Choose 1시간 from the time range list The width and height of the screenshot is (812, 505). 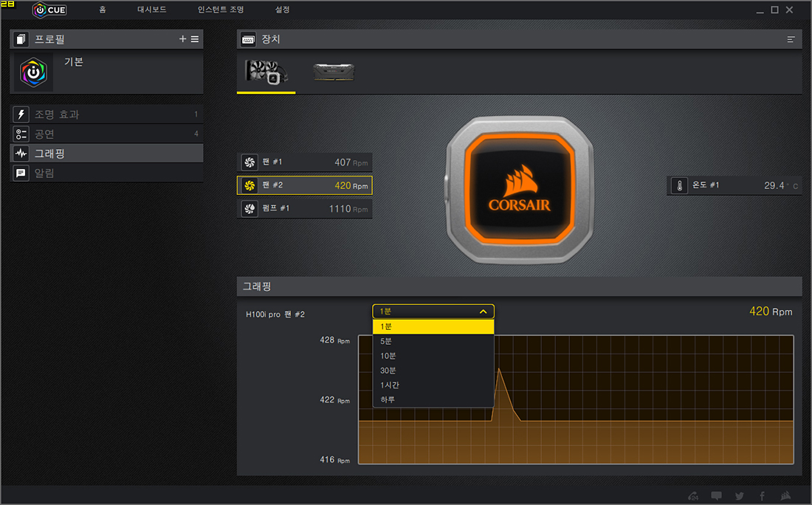pos(433,385)
